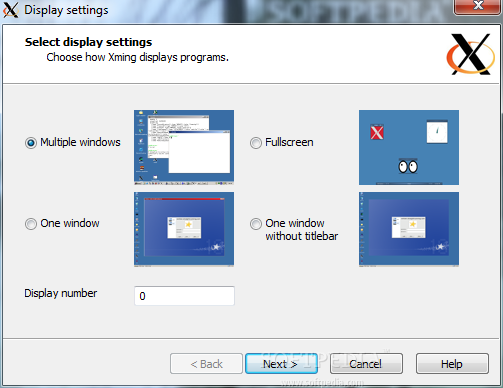Image resolution: width=503 pixels, height=388 pixels.
Task: Close the Display settings window
Action: 478,6
